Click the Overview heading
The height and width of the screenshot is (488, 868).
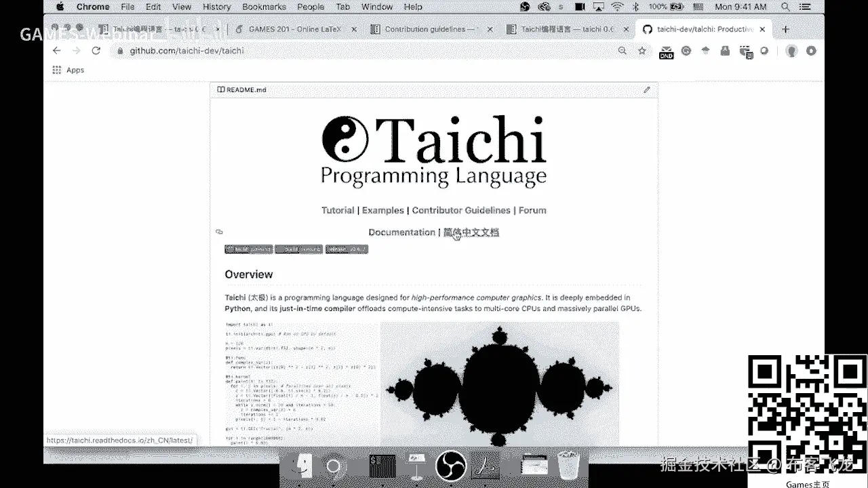[249, 274]
